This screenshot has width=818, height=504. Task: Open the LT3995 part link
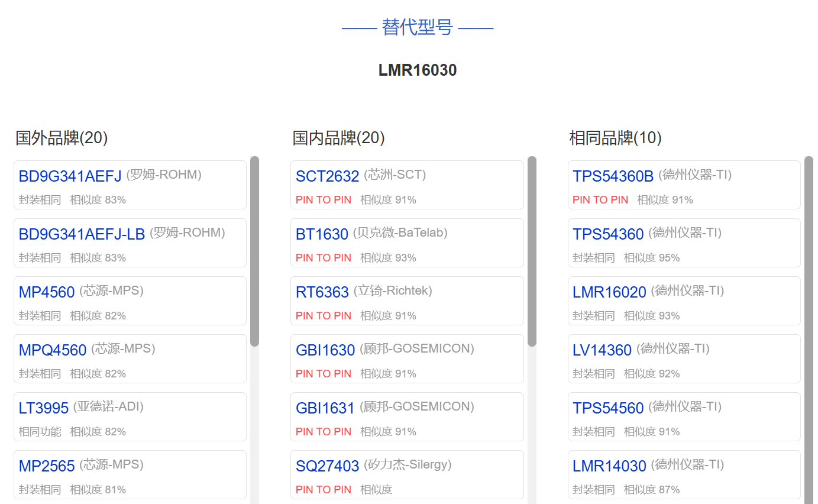[x=44, y=408]
